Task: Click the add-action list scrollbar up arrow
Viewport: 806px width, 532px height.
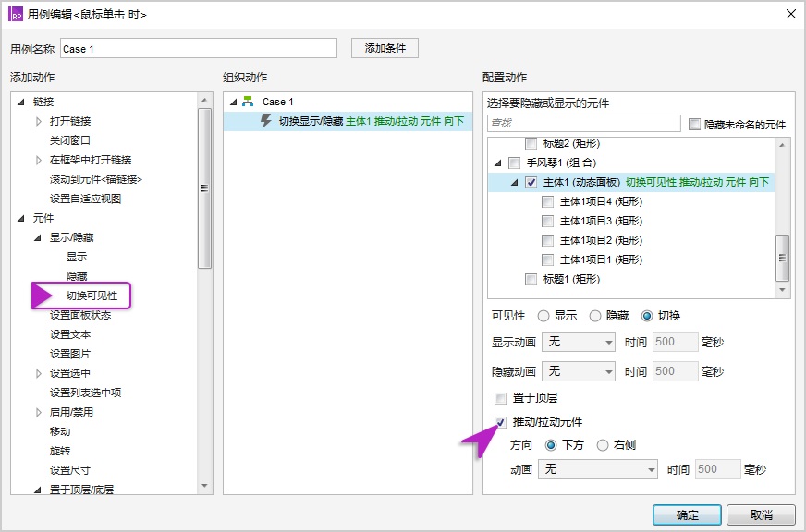Action: point(204,100)
